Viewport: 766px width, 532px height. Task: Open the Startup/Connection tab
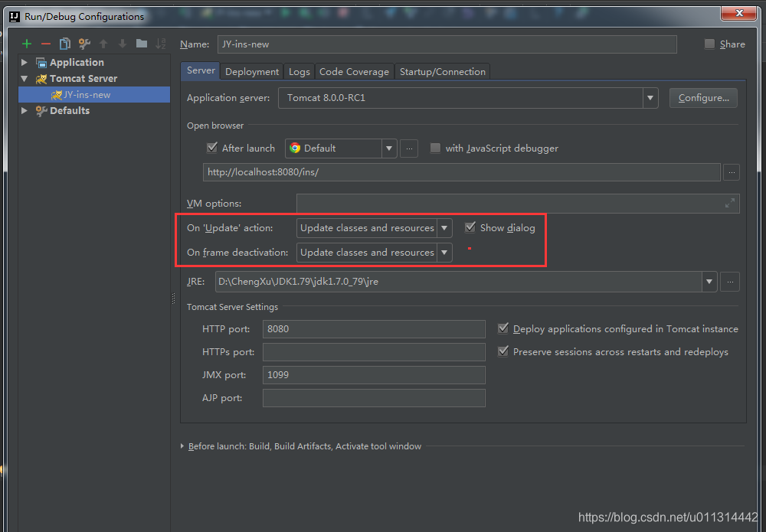443,72
